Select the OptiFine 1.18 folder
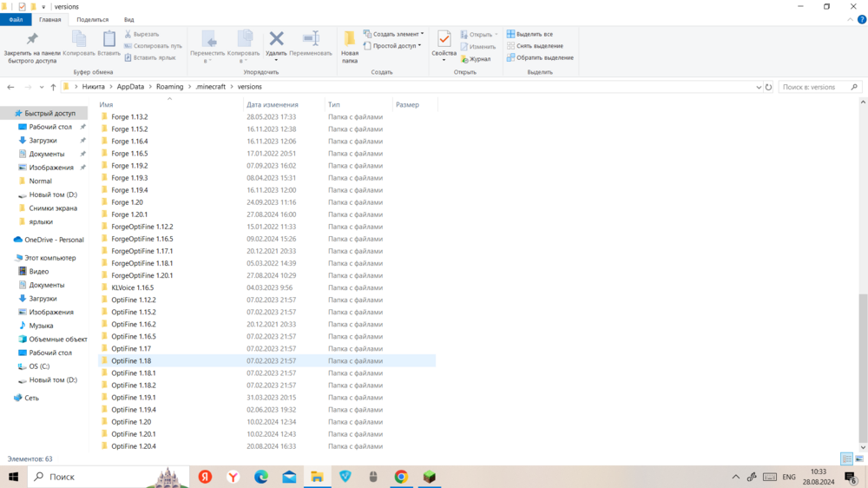The width and height of the screenshot is (868, 488). point(266,360)
